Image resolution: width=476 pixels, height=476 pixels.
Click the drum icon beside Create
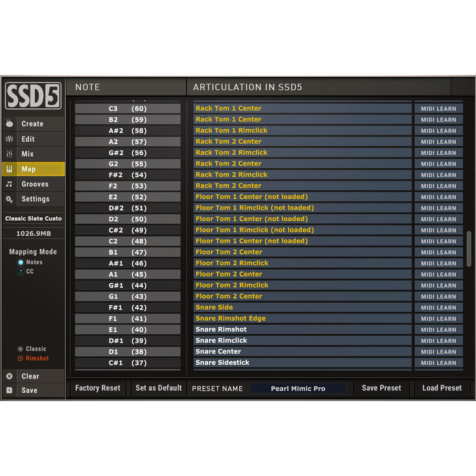click(10, 124)
